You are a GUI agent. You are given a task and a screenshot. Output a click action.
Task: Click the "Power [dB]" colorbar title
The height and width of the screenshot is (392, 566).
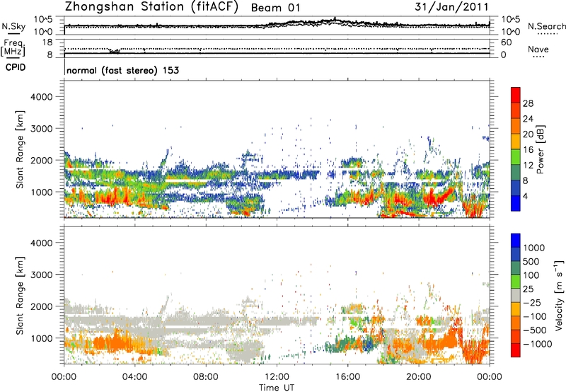(541, 149)
